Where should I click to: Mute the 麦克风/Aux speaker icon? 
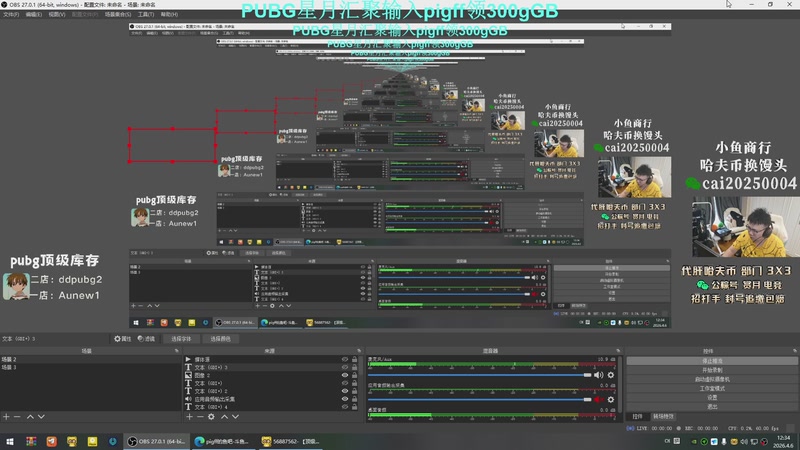(x=598, y=375)
